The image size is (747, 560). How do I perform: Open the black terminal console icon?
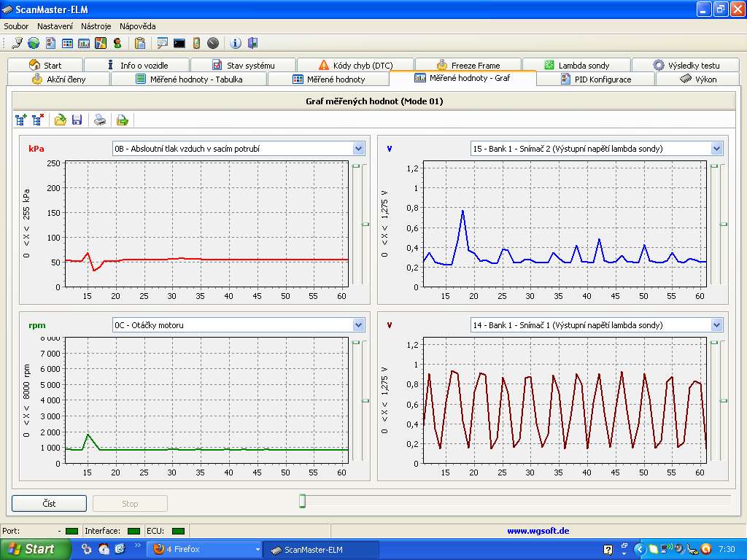click(179, 43)
